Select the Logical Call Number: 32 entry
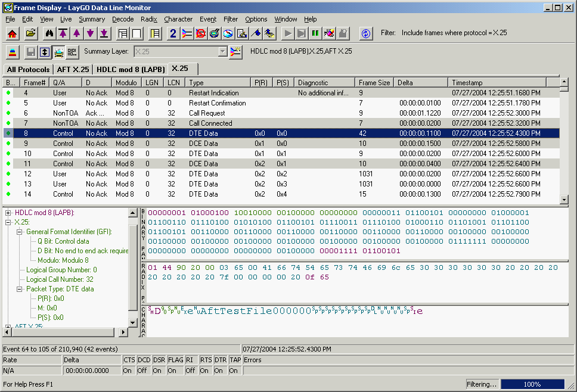The height and width of the screenshot is (392, 577). [60, 279]
